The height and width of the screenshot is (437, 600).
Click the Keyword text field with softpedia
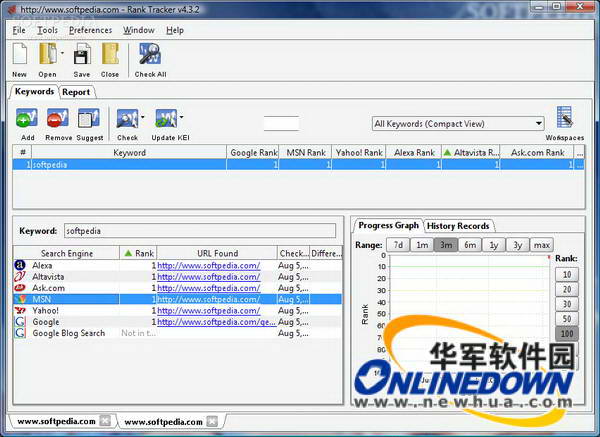pyautogui.click(x=200, y=231)
